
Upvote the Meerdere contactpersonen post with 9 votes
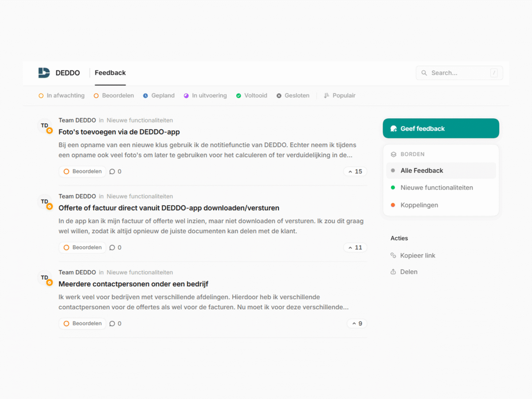[357, 324]
